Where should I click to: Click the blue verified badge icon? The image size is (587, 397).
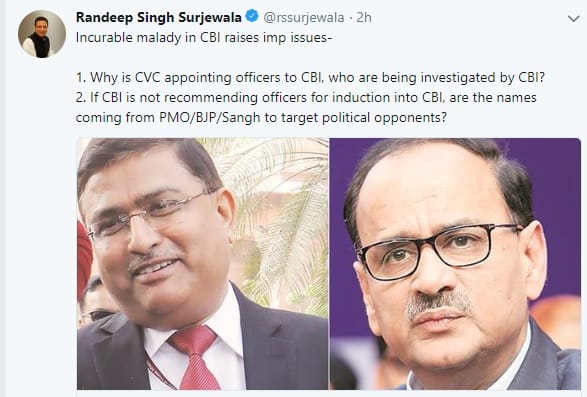click(252, 16)
